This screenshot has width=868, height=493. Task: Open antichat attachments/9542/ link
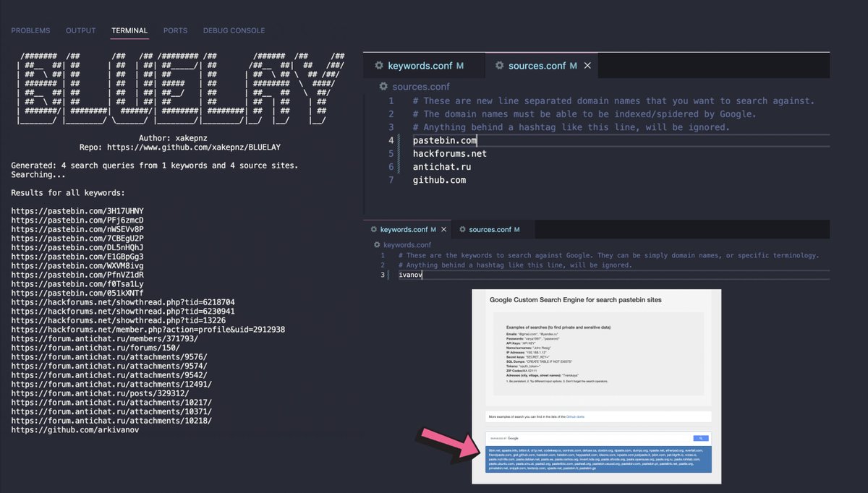pyautogui.click(x=109, y=375)
